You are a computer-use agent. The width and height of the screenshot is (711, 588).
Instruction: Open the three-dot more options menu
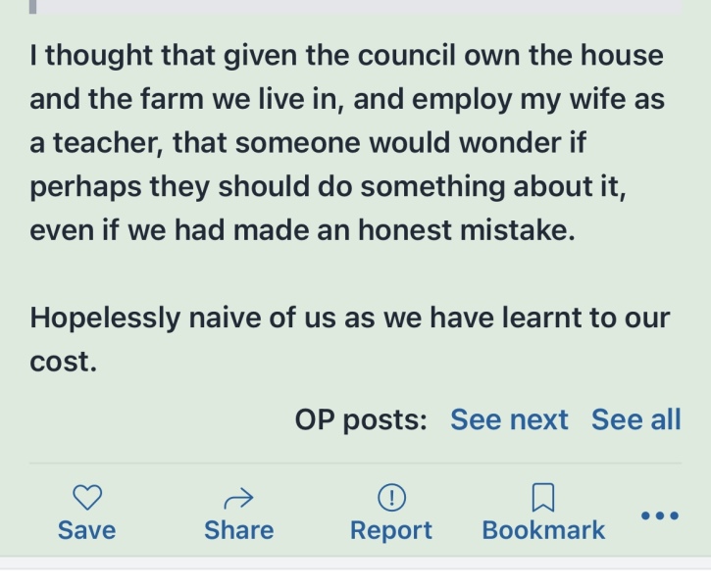(x=660, y=514)
